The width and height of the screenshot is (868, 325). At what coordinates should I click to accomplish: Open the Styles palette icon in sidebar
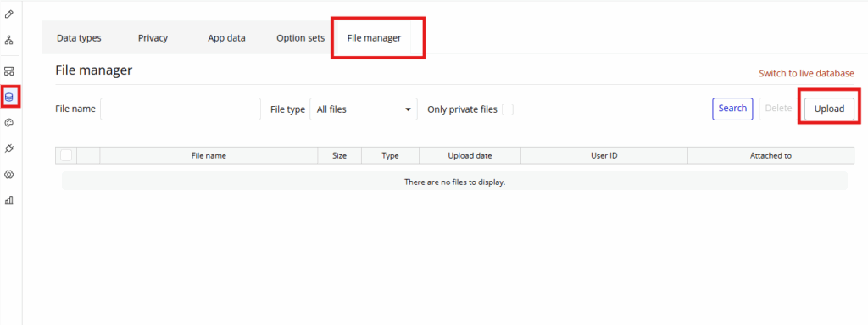click(x=8, y=123)
